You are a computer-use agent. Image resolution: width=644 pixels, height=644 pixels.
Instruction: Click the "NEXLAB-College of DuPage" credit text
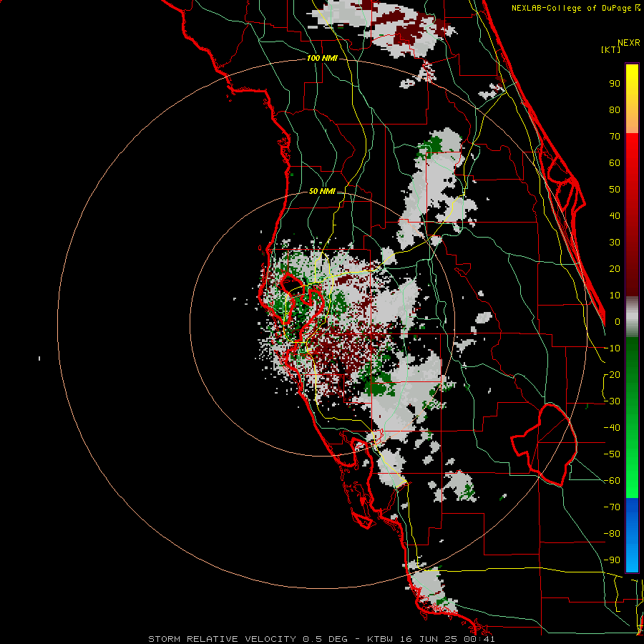point(571,8)
